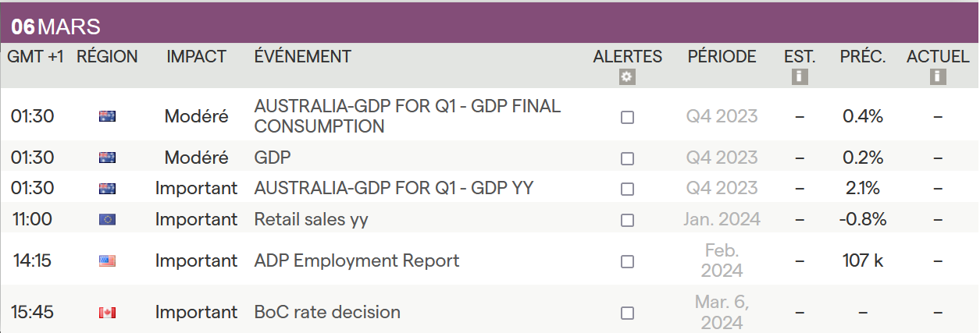Enable alert for the AUSTRALIA-GDP YY event
Screen dimensions: 980x333
pos(627,189)
